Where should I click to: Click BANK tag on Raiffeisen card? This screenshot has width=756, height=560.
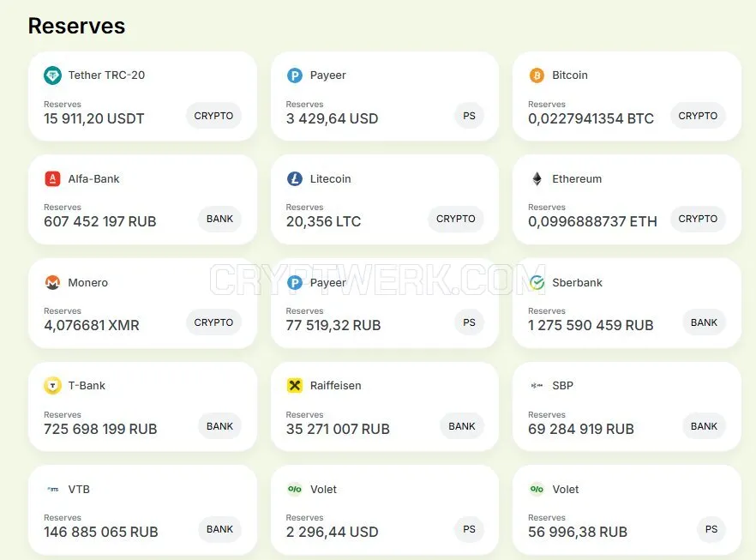(x=462, y=426)
